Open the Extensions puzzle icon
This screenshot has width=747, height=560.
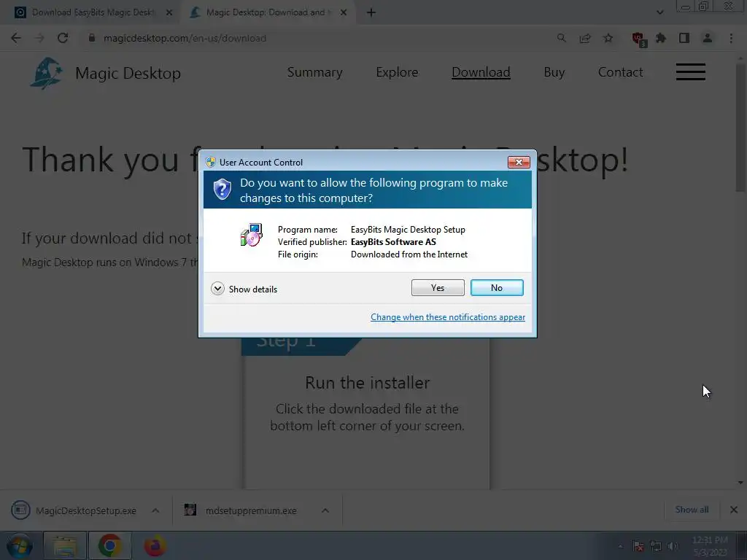point(661,38)
